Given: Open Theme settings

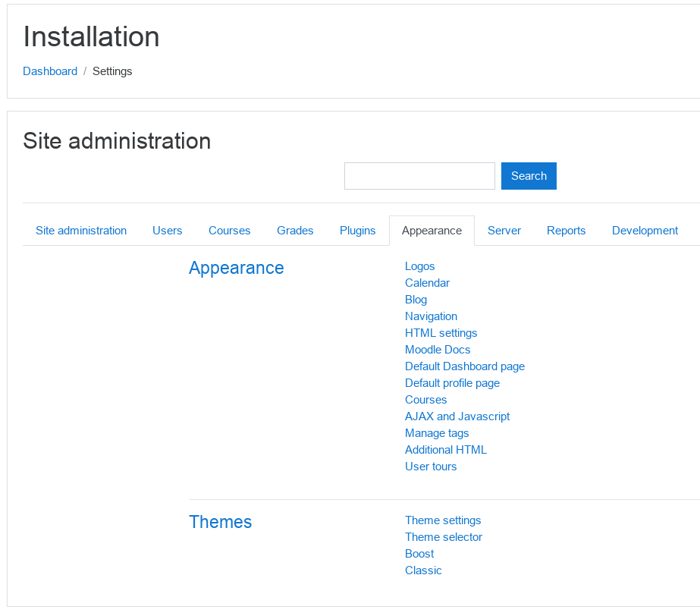Looking at the screenshot, I should [x=443, y=520].
